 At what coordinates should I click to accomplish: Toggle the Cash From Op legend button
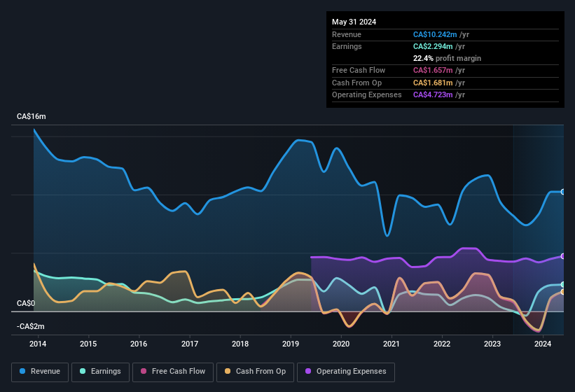coord(255,372)
